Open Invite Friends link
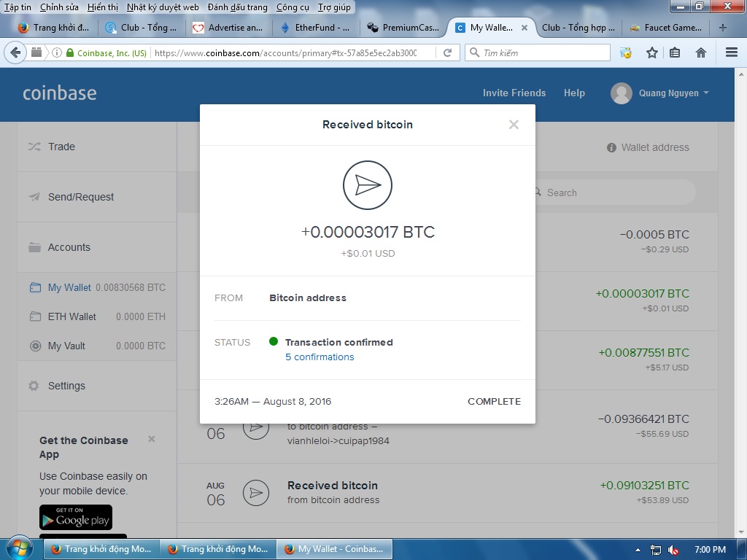The height and width of the screenshot is (560, 747). (x=514, y=93)
